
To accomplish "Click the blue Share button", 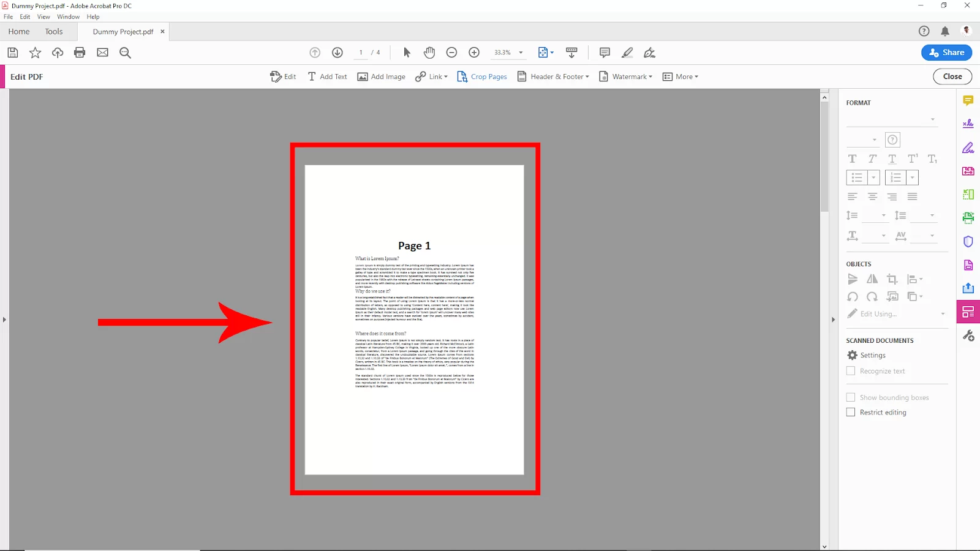I will pyautogui.click(x=946, y=53).
